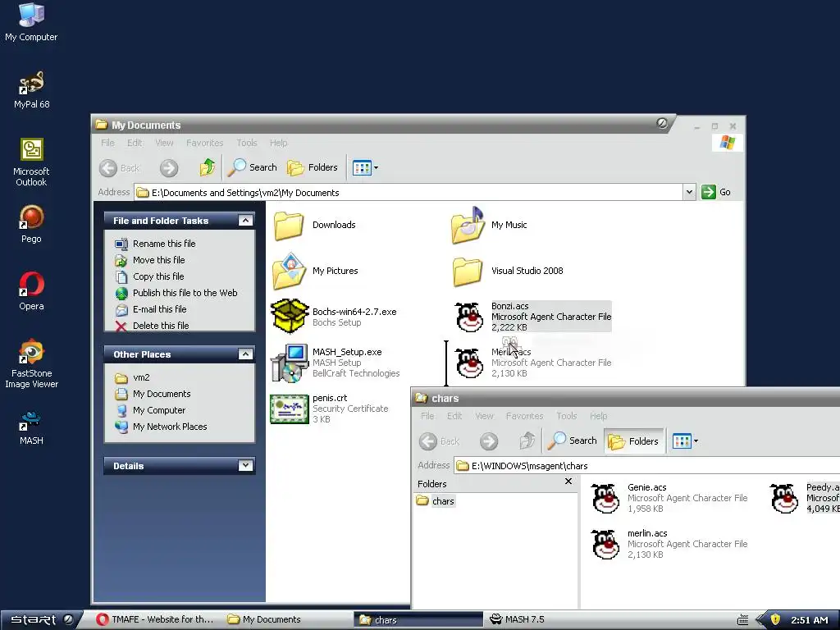Toggle Folders pane in My Documents toolbar
The image size is (840, 630).
click(313, 167)
